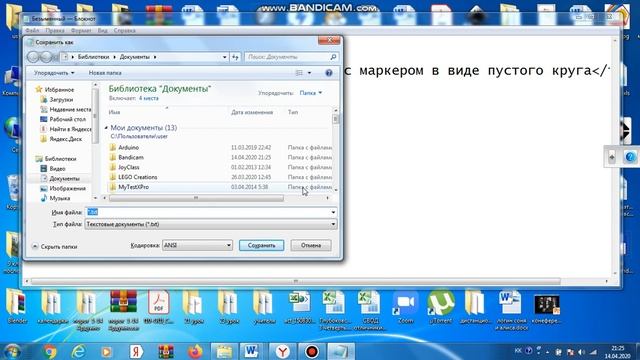Open the Папка arrangement dropdown
This screenshot has height=360, width=640.
pos(311,93)
